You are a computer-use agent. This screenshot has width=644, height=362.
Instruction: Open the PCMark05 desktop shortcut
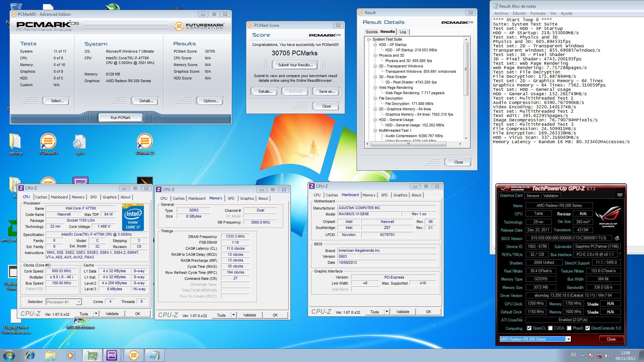pos(48,144)
